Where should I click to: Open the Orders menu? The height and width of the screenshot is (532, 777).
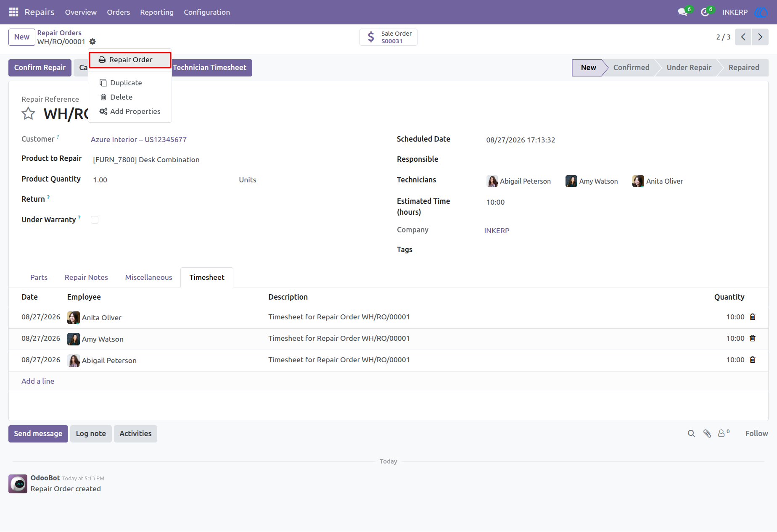[119, 12]
